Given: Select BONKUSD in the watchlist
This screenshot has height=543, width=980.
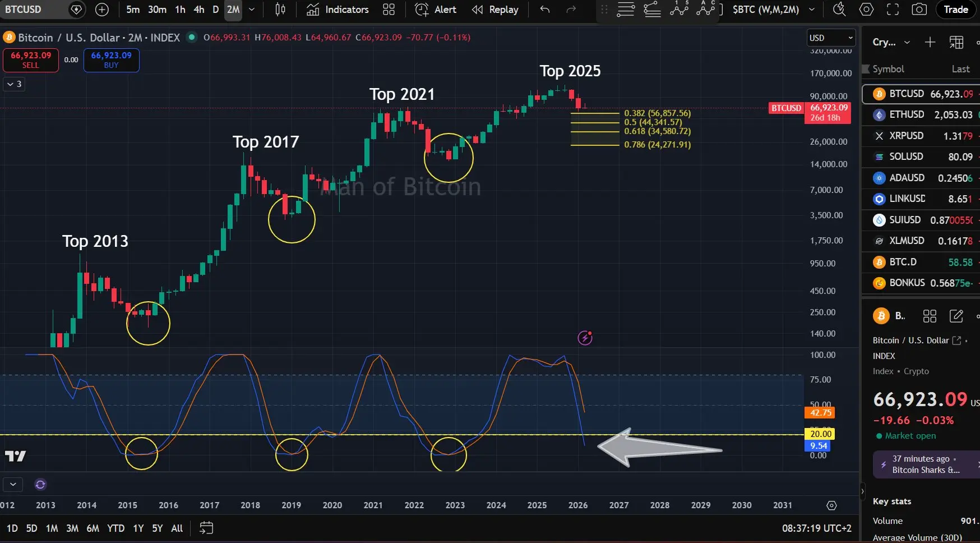Looking at the screenshot, I should coord(921,283).
